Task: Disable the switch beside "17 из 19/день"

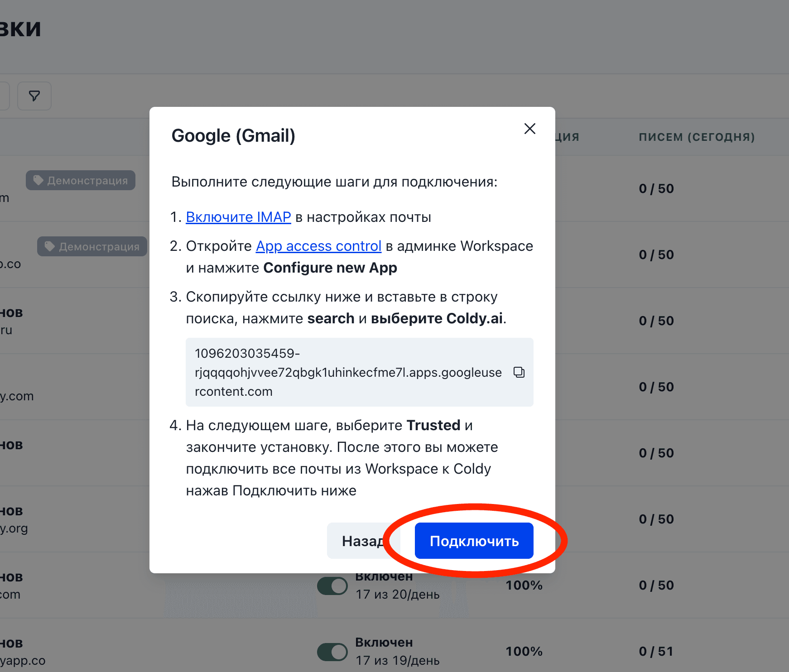Action: pos(332,652)
